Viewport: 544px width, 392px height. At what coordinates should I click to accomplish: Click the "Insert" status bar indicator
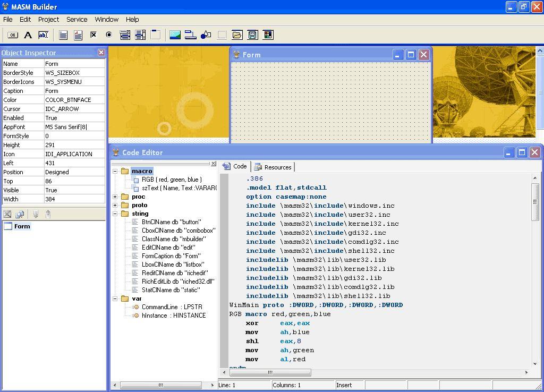click(x=350, y=385)
